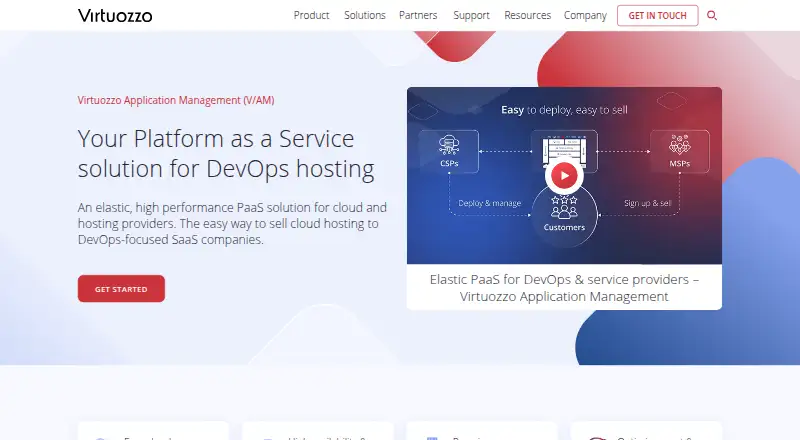Play the video with red play button
The height and width of the screenshot is (440, 800).
[x=564, y=176]
